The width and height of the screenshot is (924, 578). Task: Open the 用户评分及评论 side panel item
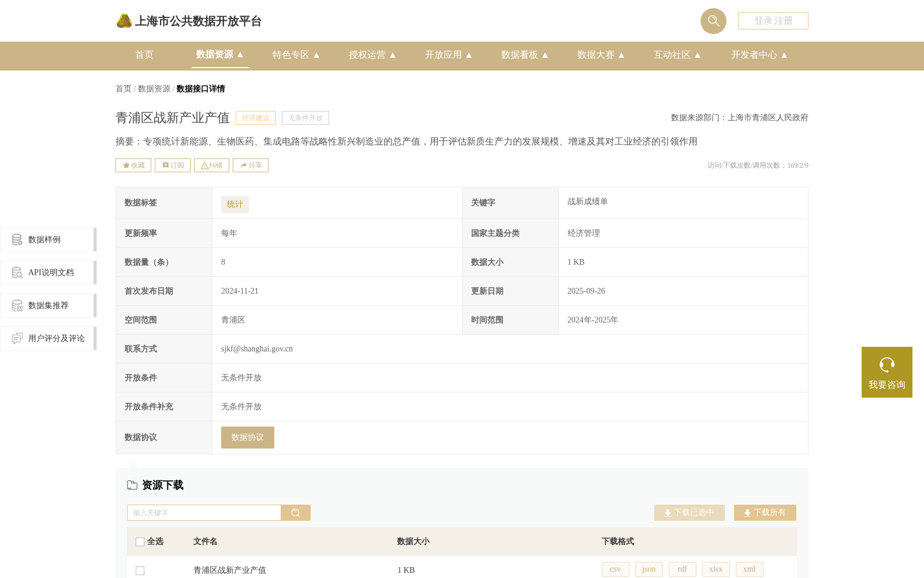48,338
